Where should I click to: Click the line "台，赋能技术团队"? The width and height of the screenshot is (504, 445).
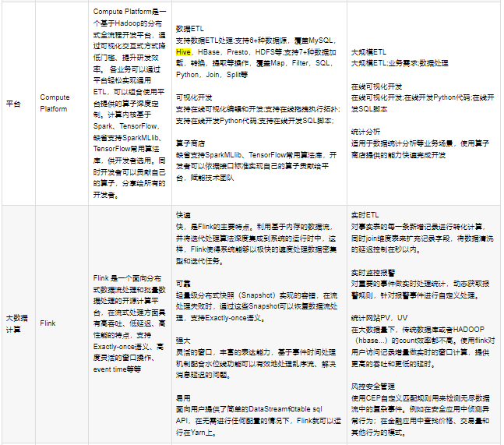(x=205, y=178)
